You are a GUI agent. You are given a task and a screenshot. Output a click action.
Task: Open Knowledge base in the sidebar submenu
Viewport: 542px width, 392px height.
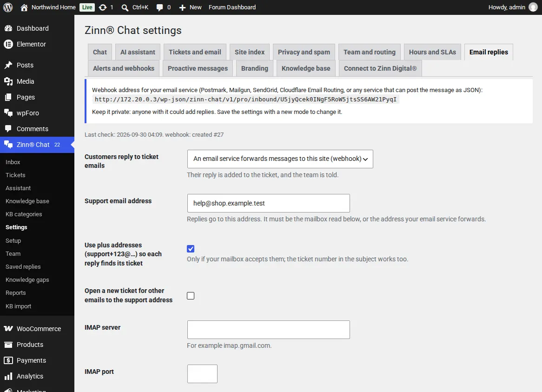tap(27, 201)
